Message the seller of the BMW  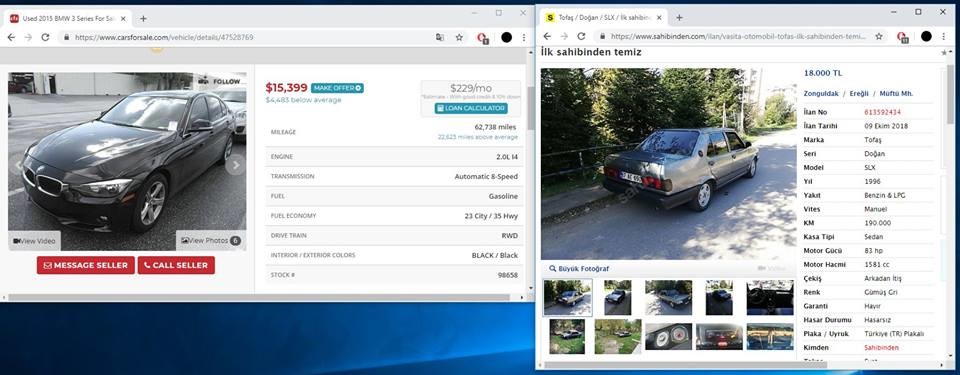pyautogui.click(x=86, y=265)
